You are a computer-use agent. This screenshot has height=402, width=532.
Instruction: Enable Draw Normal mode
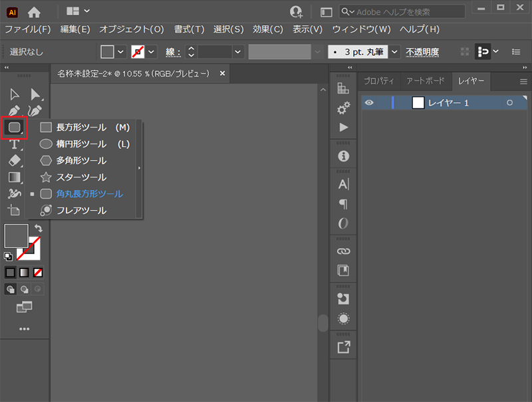pos(10,289)
